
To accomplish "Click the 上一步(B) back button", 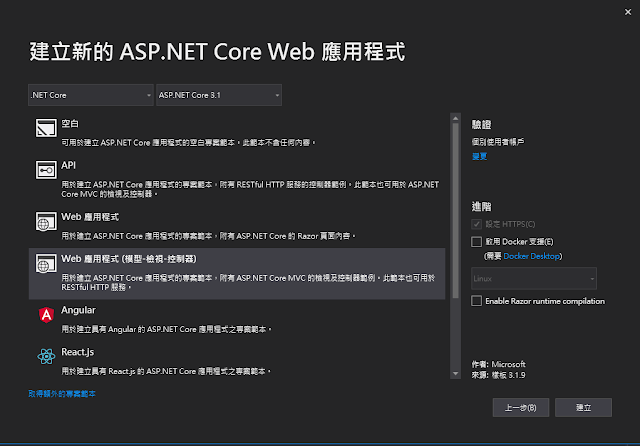I will click(x=521, y=408).
